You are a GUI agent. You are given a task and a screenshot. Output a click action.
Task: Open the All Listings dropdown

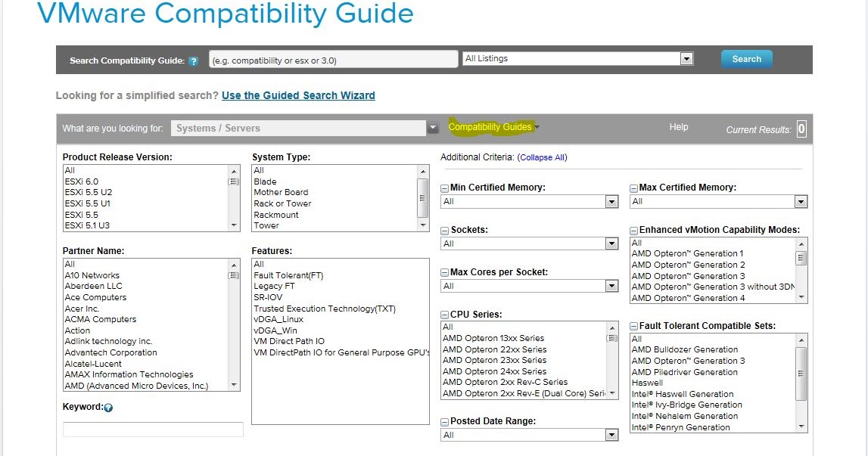[x=685, y=58]
